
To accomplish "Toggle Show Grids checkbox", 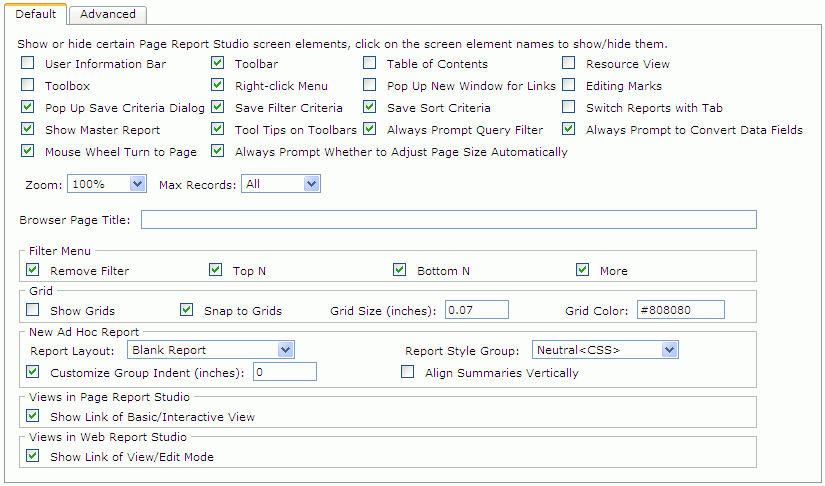I will 33,310.
